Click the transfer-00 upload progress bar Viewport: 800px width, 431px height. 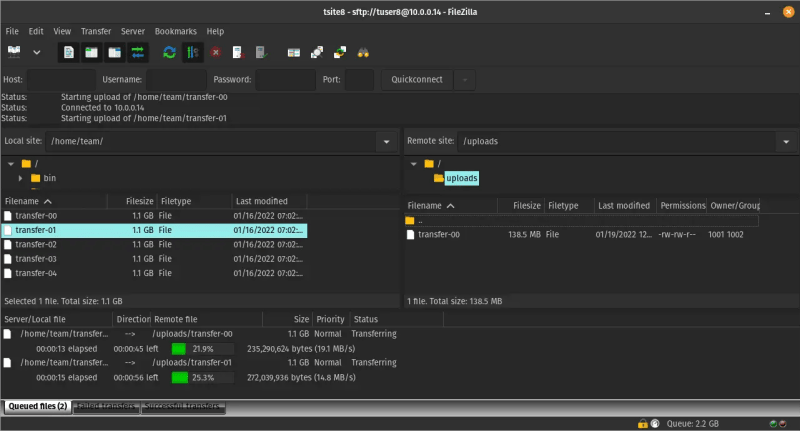202,348
